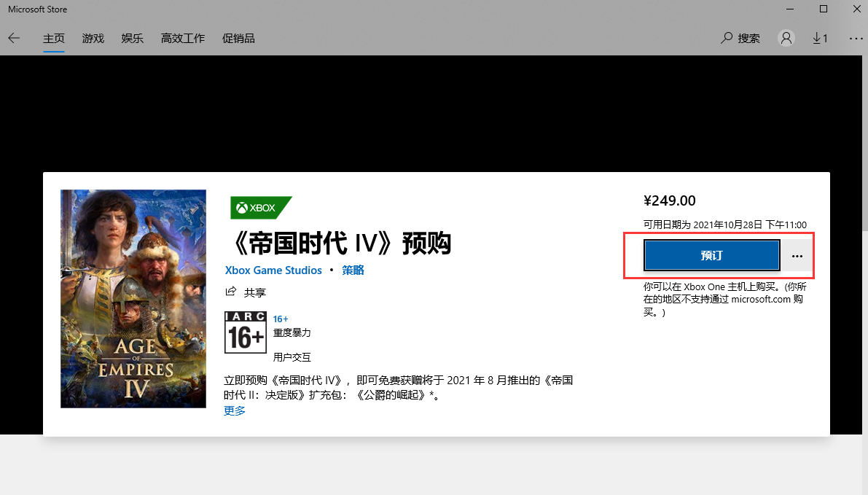Click the IARC 16+ rating badge
868x495 pixels.
click(245, 332)
